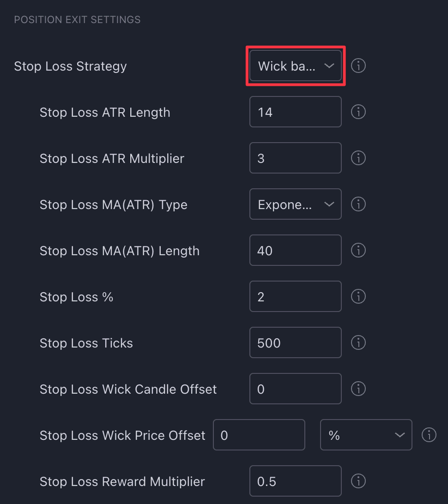Click the Stop Loss ATR Length info icon
Viewport: 448px width, 504px height.
358,112
